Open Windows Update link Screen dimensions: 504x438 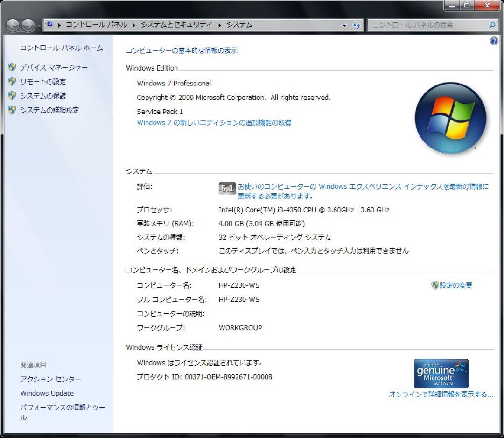point(47,393)
